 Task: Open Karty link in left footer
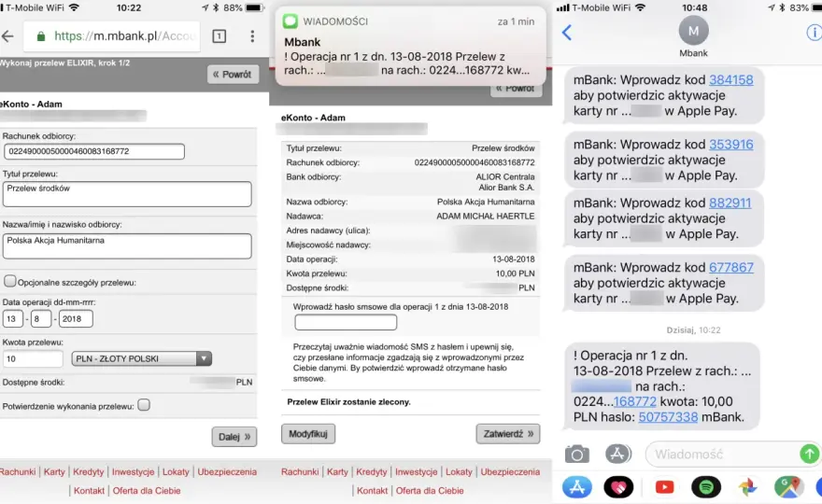[x=54, y=471]
